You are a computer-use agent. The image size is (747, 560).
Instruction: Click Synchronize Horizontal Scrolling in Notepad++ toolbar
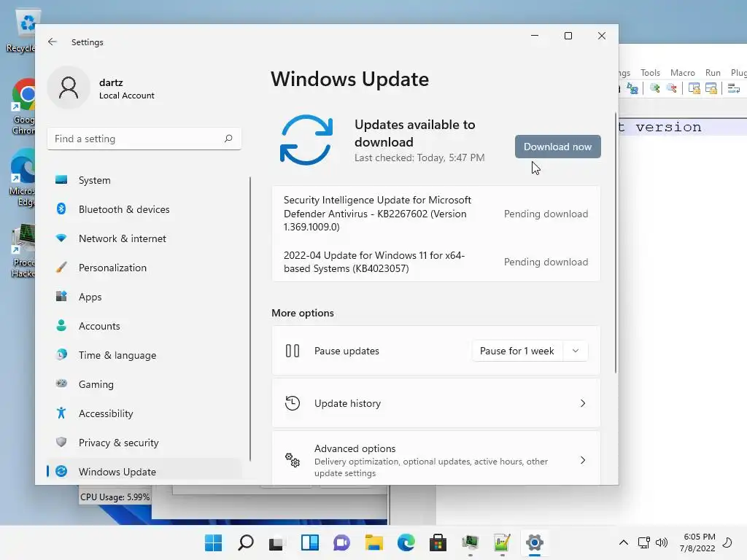point(711,88)
